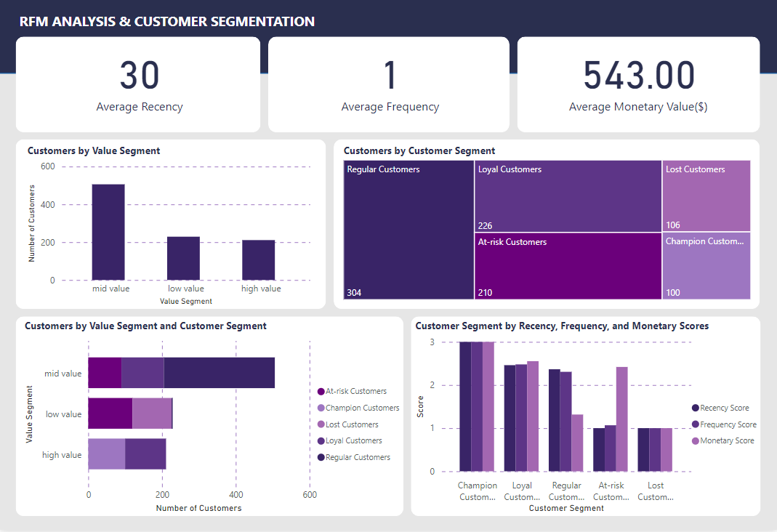Click the mid value stacked bar
777x532 pixels.
click(182, 372)
